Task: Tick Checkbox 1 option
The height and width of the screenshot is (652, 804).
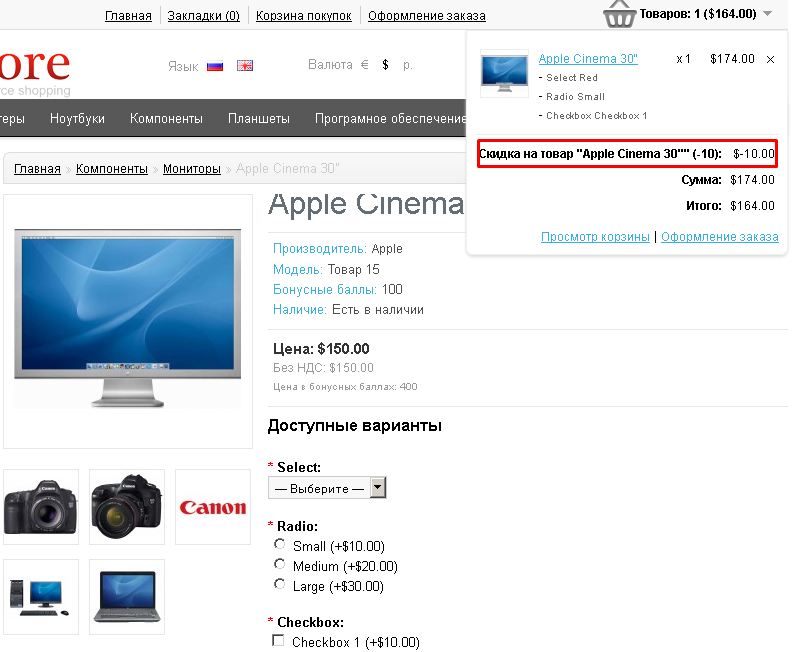Action: [278, 640]
